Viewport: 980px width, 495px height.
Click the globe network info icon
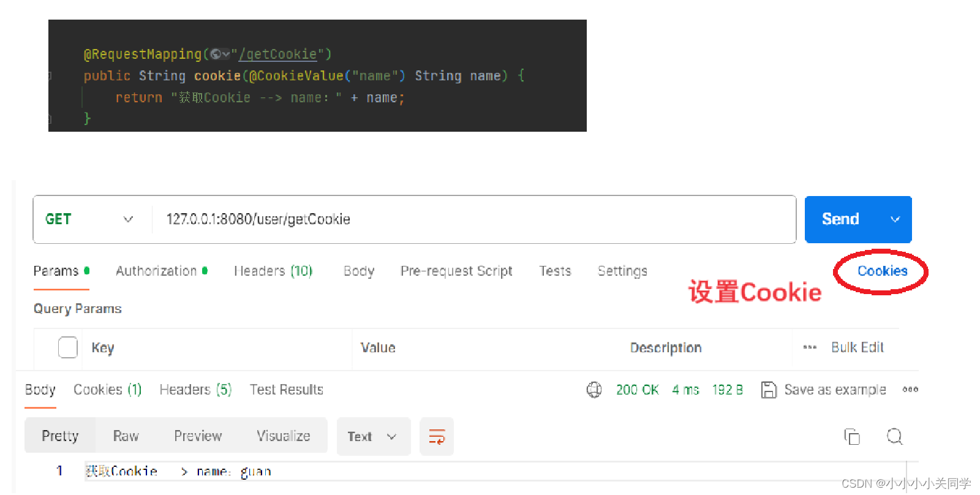point(594,390)
